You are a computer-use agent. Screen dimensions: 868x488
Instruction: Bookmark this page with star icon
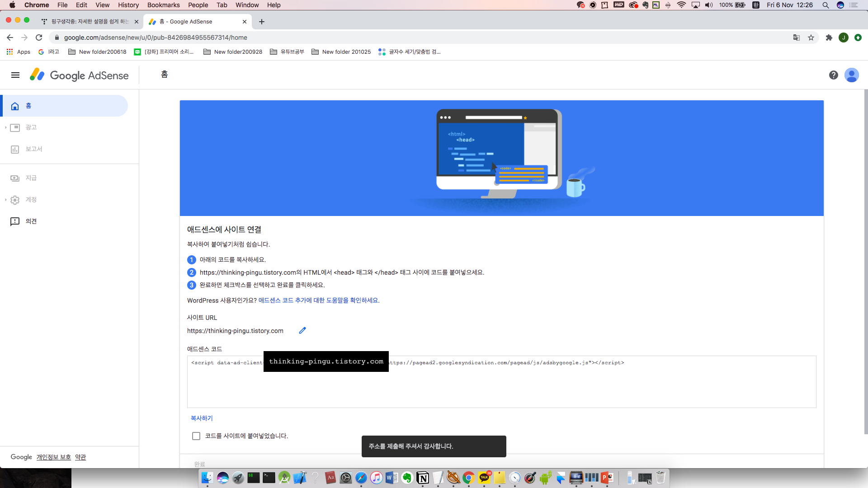[x=811, y=38]
